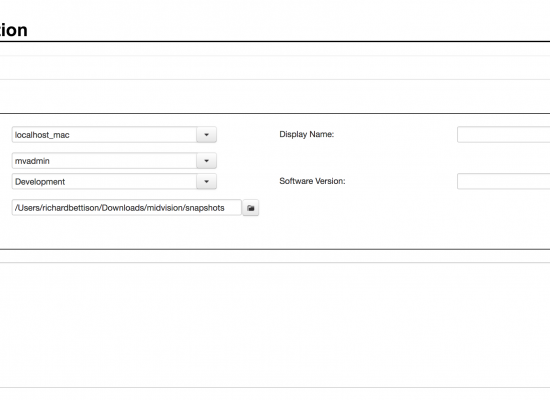Click inside the Development combo box field
This screenshot has width=550, height=400.
point(104,181)
